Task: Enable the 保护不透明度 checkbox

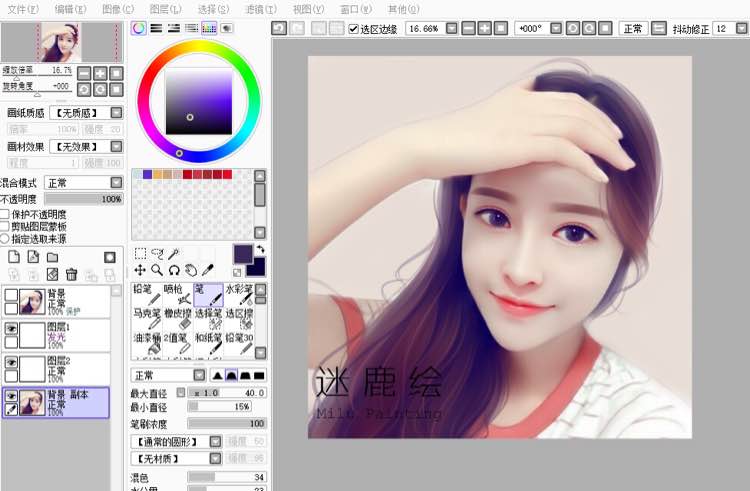Action: point(5,214)
